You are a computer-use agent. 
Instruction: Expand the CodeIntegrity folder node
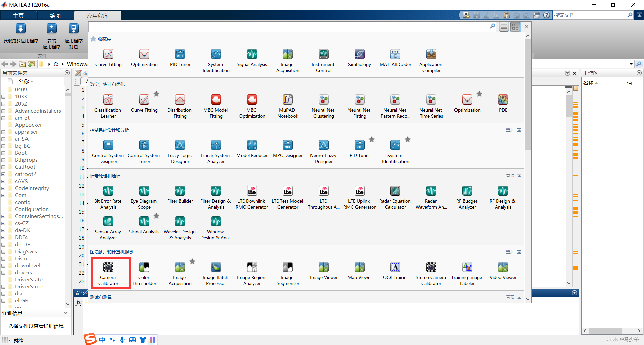click(x=3, y=188)
